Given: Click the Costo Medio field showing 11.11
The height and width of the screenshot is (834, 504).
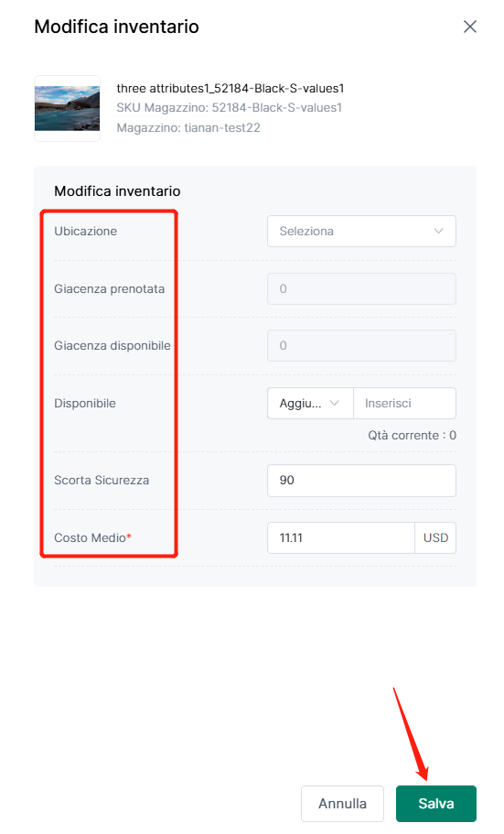Looking at the screenshot, I should click(x=341, y=537).
